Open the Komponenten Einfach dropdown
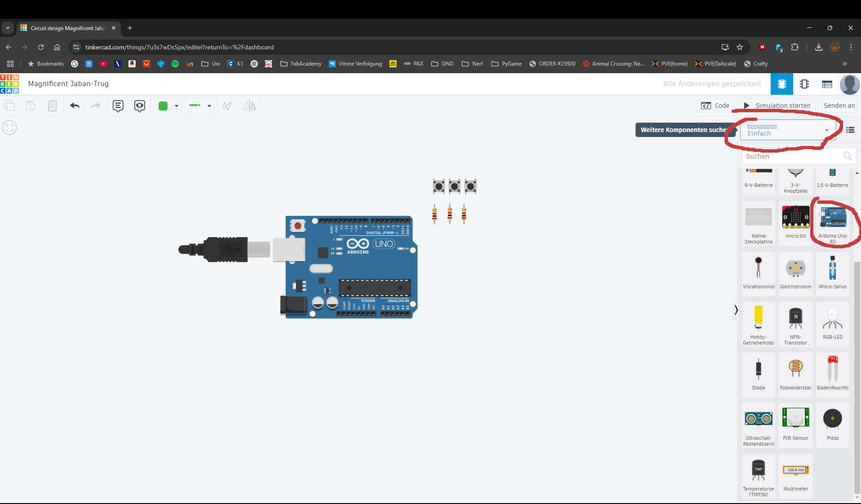The width and height of the screenshot is (861, 504). [x=788, y=130]
